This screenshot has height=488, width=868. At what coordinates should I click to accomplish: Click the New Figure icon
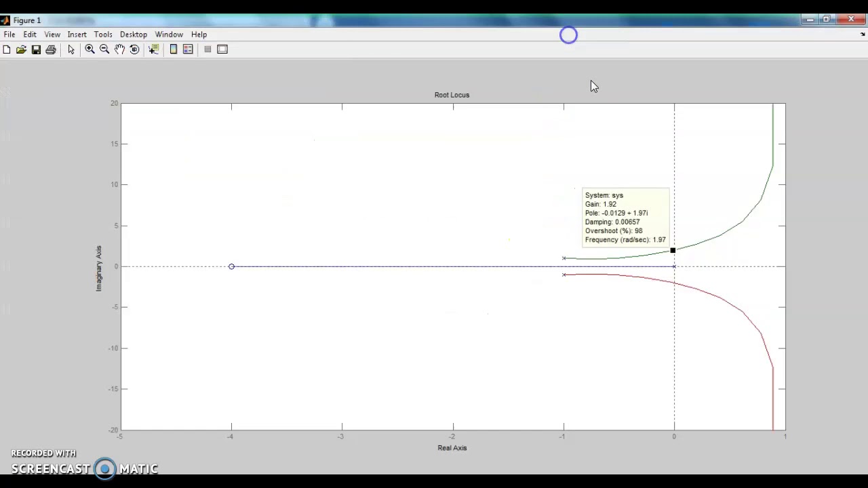coord(7,49)
